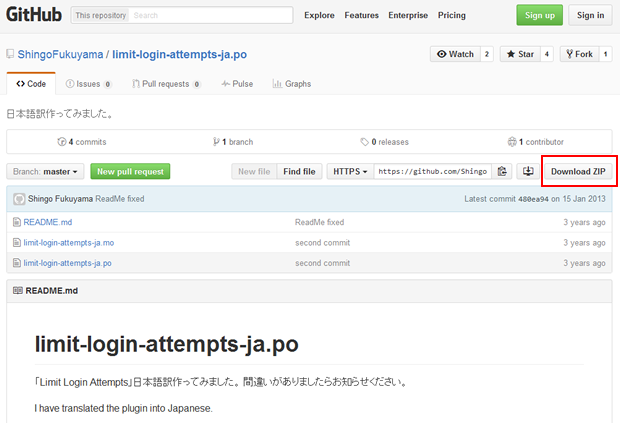Click the book icon beside the README.md header
620x423 pixels.
coord(17,291)
